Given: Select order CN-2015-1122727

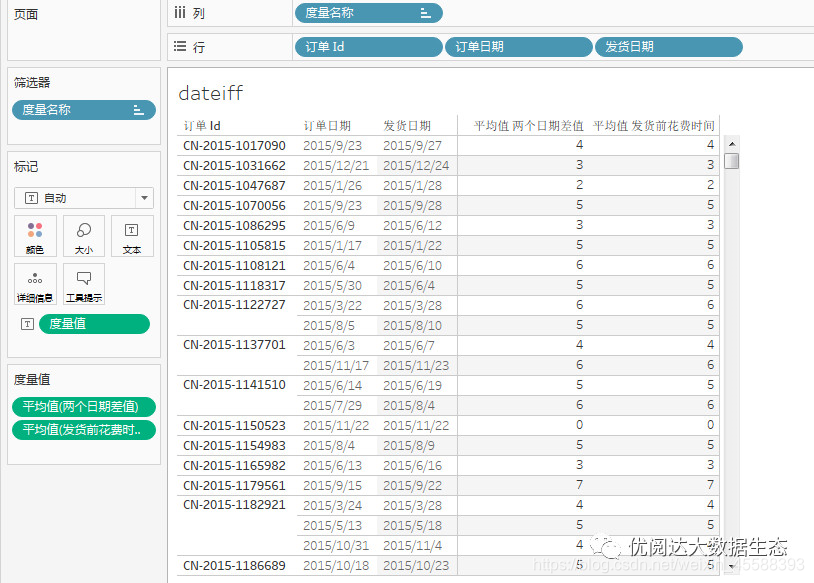Looking at the screenshot, I should pos(234,305).
